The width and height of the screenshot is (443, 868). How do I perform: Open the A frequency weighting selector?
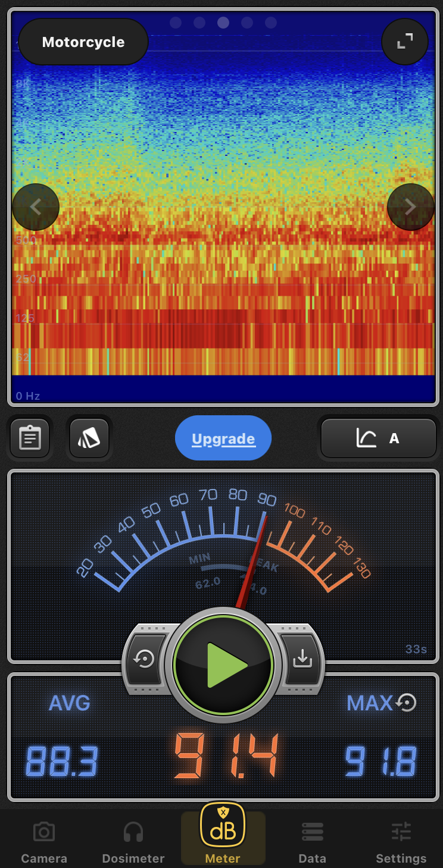pos(379,438)
